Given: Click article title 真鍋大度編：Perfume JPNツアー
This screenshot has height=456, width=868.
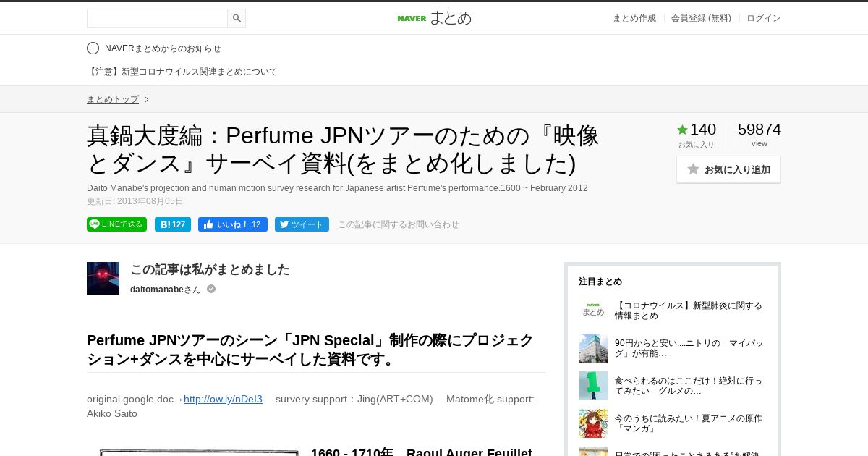Looking at the screenshot, I should pyautogui.click(x=343, y=149).
